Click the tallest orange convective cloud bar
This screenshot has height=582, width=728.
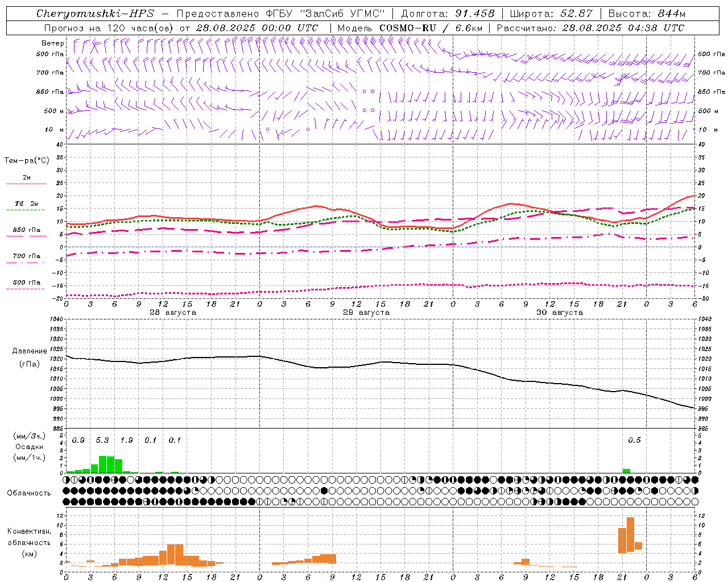(630, 534)
